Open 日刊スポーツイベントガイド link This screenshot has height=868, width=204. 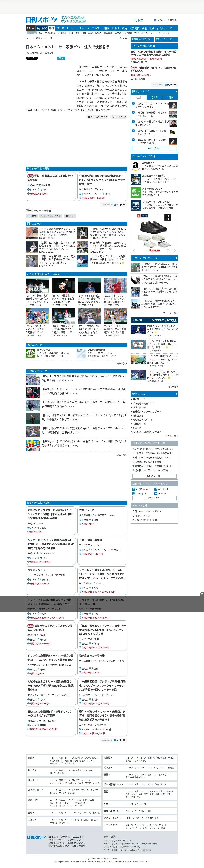147,512
